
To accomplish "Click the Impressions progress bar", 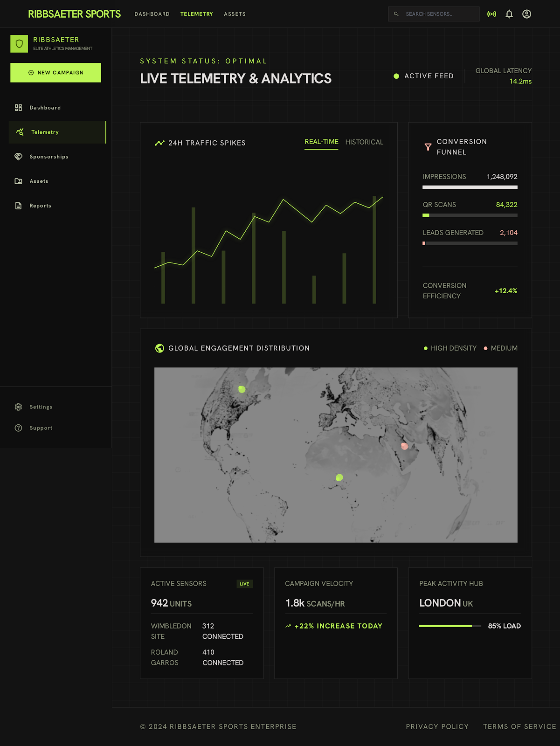I will coord(470,187).
